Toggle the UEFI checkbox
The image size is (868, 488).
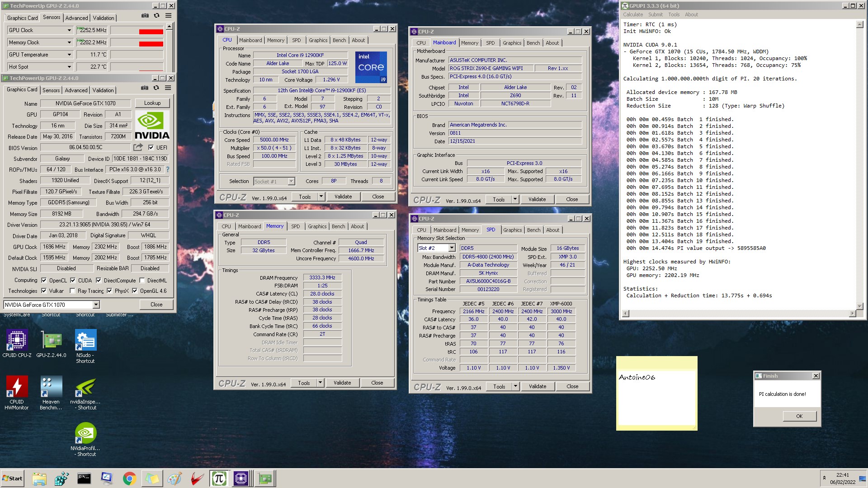(x=151, y=147)
